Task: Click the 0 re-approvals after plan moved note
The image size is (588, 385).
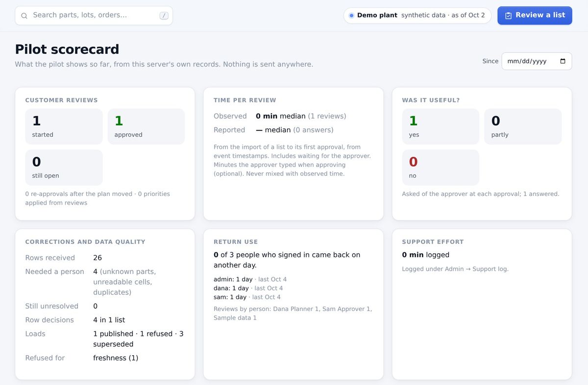Action: click(x=98, y=198)
